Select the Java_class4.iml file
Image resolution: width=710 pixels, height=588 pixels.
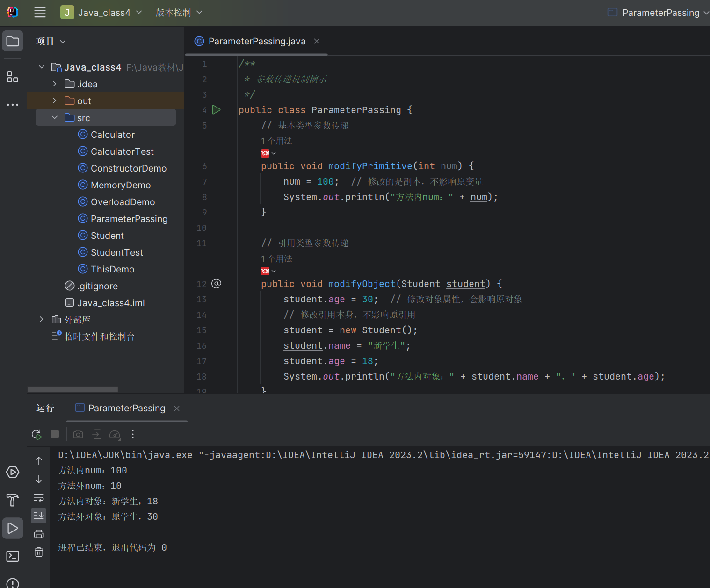111,303
